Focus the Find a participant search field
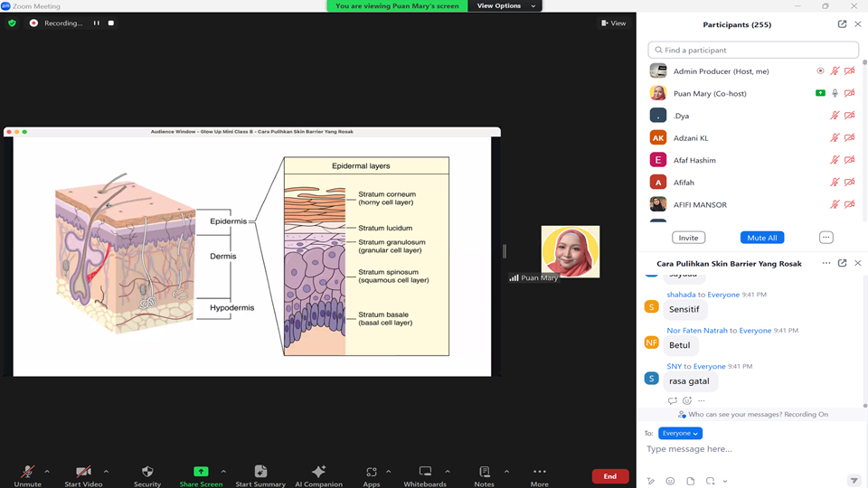868x488 pixels. click(x=753, y=50)
